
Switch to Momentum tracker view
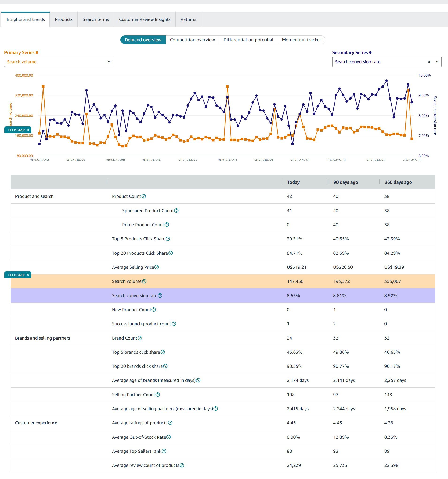(x=301, y=40)
